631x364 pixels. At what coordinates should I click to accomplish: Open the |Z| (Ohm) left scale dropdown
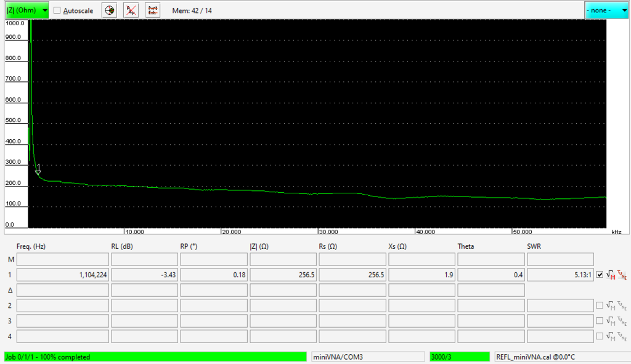click(x=27, y=10)
